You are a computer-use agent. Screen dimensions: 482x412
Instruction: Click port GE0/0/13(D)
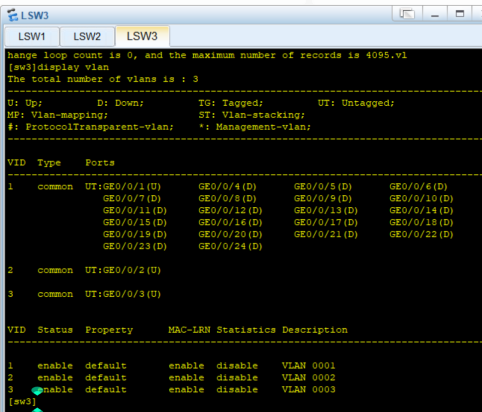coord(326,211)
